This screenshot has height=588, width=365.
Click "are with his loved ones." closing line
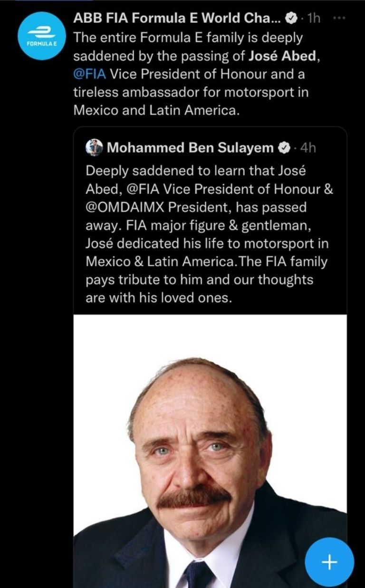[x=158, y=298]
